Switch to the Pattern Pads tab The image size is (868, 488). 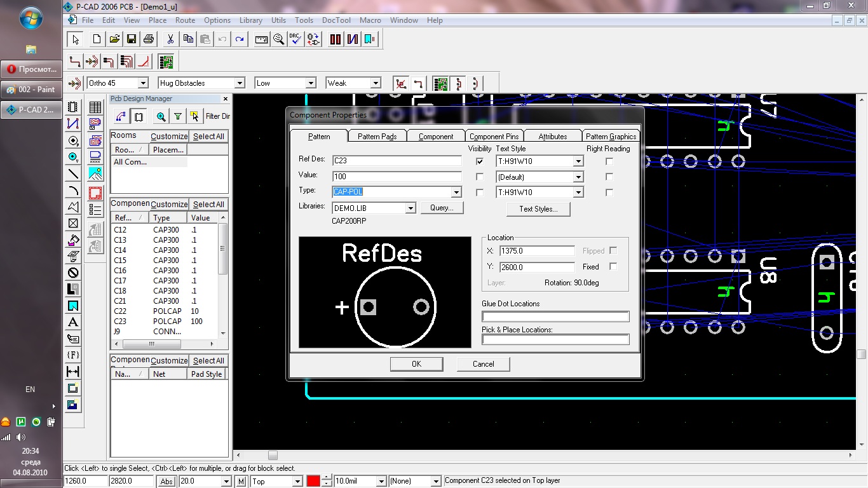coord(377,137)
